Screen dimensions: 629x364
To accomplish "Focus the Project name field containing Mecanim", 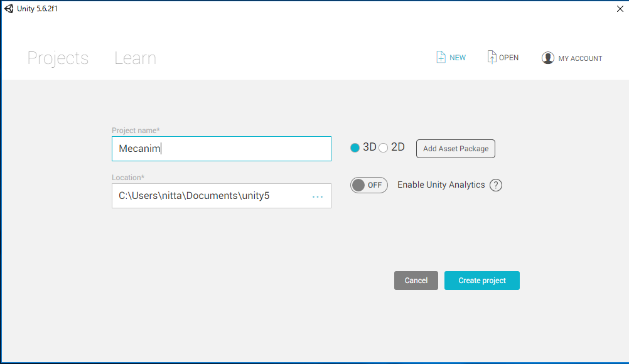I will point(221,149).
